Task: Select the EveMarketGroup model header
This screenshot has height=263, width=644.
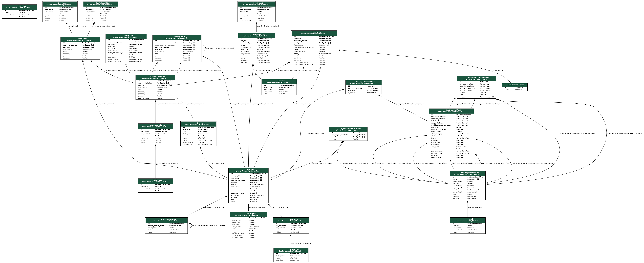Action: [167, 220]
